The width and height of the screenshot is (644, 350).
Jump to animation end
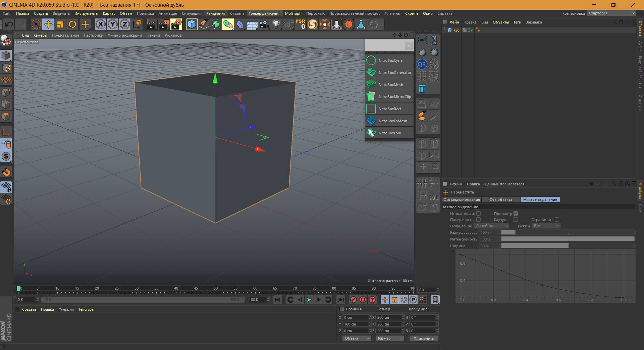point(340,300)
